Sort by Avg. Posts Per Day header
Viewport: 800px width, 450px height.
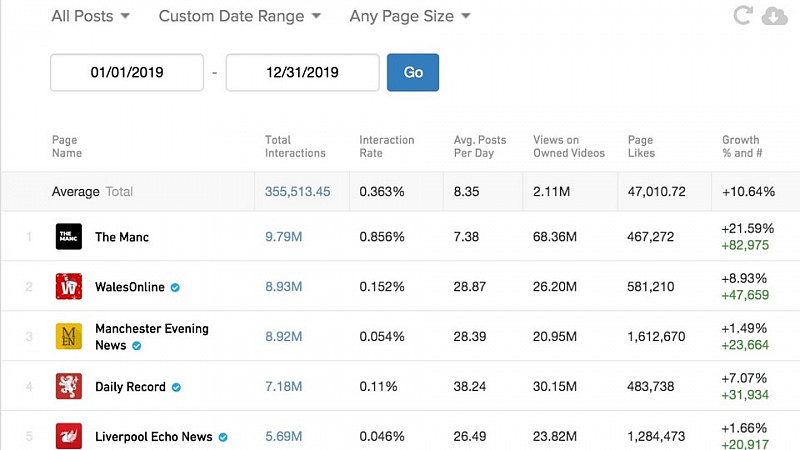tap(480, 146)
